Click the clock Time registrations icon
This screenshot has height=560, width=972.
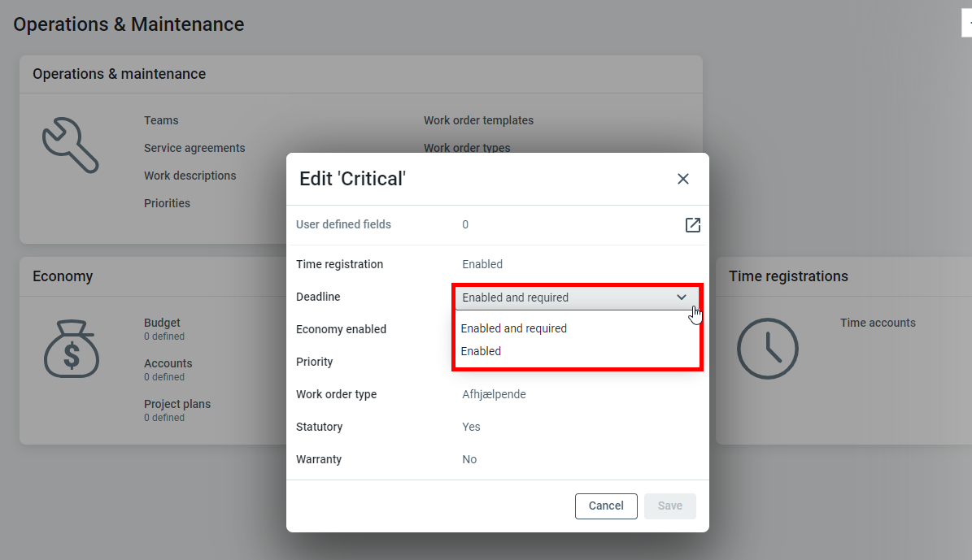point(767,349)
